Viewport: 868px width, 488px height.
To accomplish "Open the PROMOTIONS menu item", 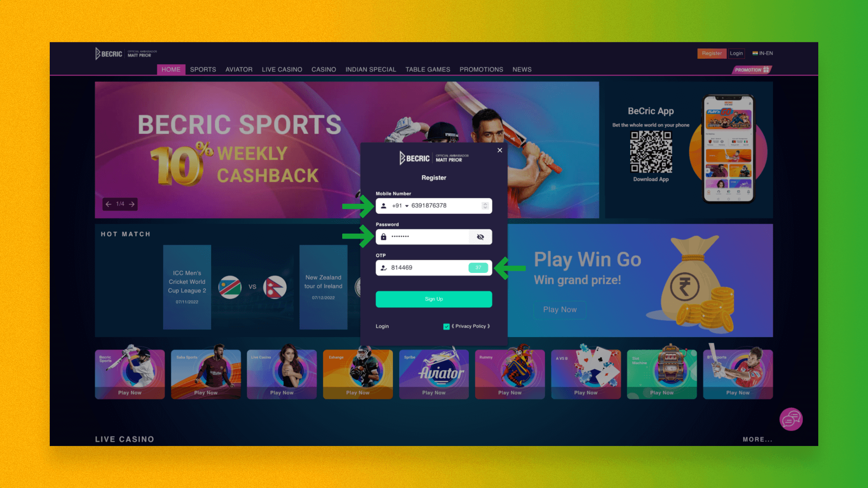I will [481, 70].
